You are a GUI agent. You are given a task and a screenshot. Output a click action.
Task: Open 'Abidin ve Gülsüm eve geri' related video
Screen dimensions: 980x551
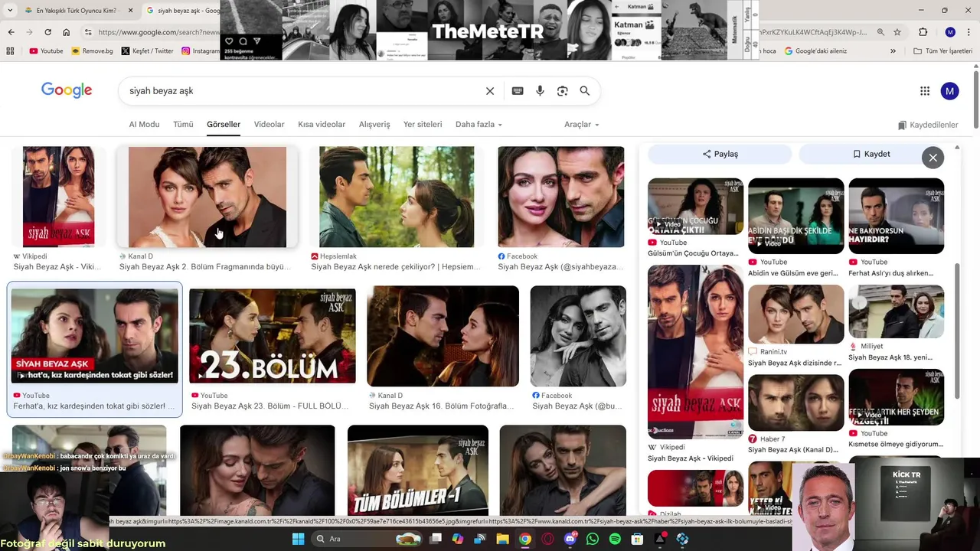click(x=796, y=216)
